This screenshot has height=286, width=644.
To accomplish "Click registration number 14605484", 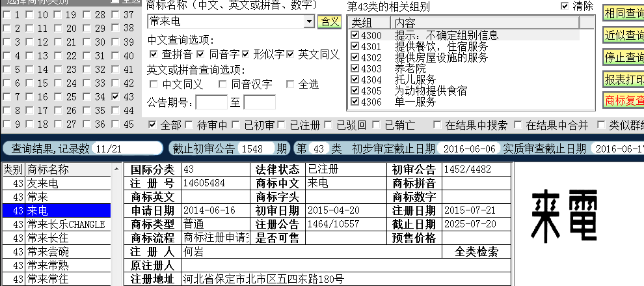I will [204, 182].
